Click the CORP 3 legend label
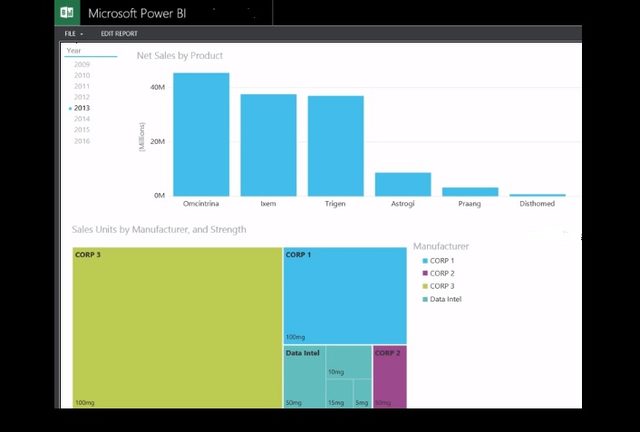Screen dimensions: 640x432 tap(442, 286)
